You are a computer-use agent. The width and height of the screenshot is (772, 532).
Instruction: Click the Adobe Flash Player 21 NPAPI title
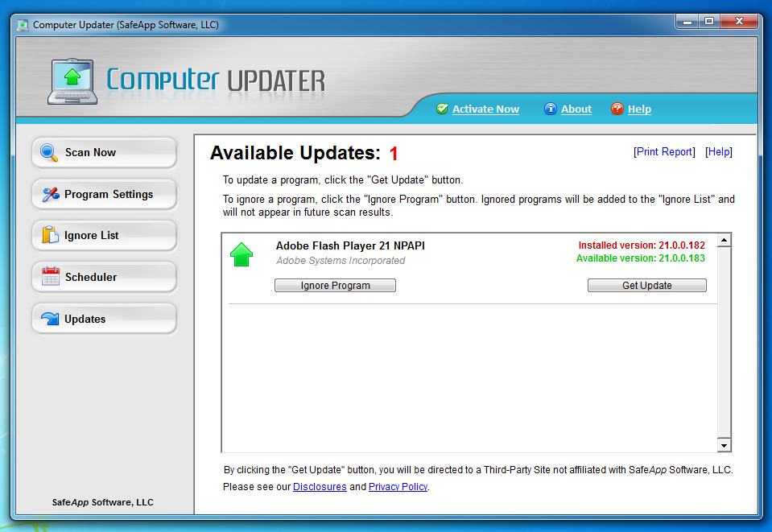coord(350,245)
